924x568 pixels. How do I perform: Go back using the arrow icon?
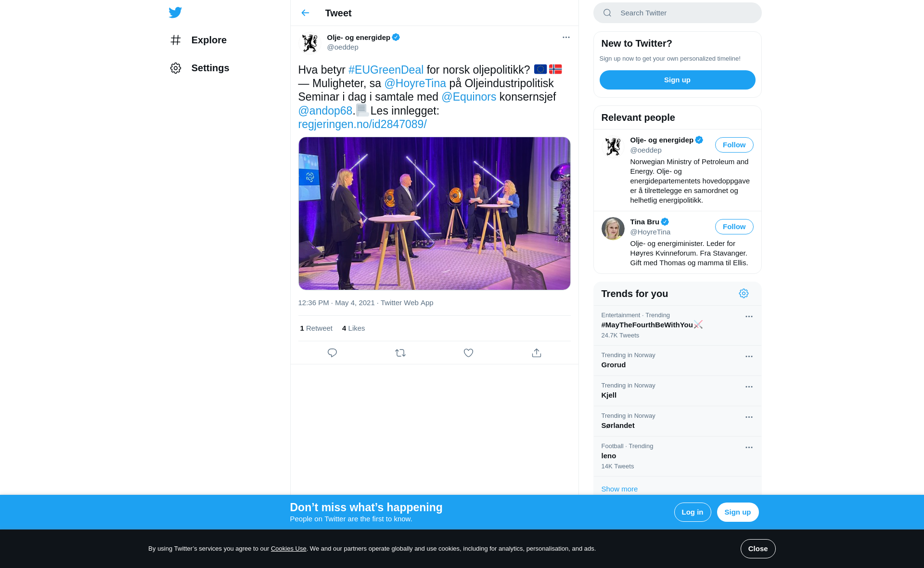click(x=305, y=13)
